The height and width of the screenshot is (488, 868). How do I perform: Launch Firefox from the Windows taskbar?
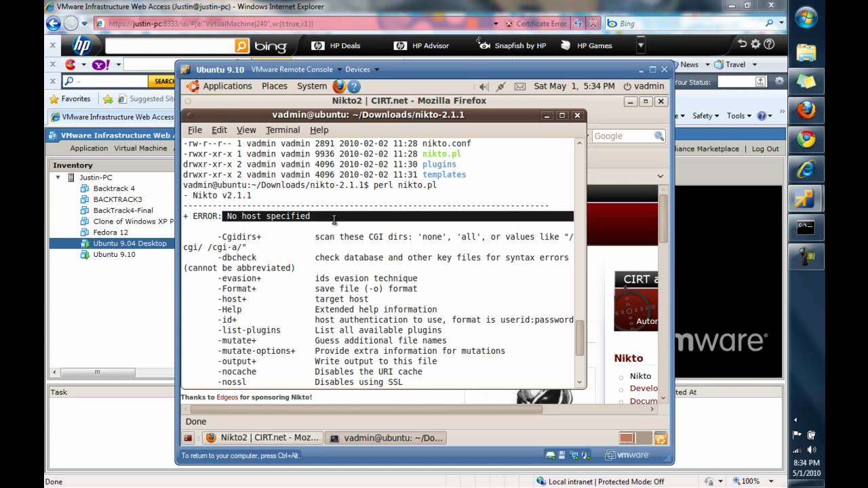806,110
